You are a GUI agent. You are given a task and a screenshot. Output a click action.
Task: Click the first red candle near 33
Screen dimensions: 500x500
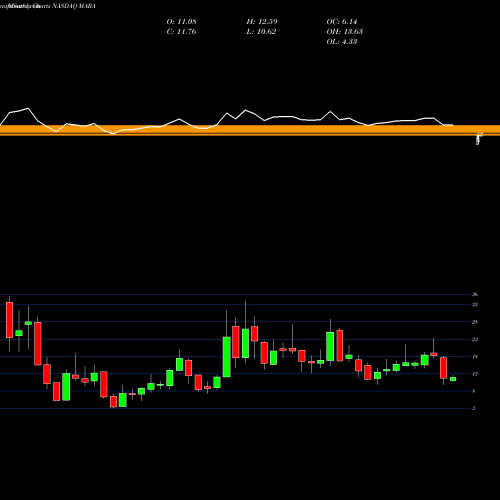coord(9,320)
